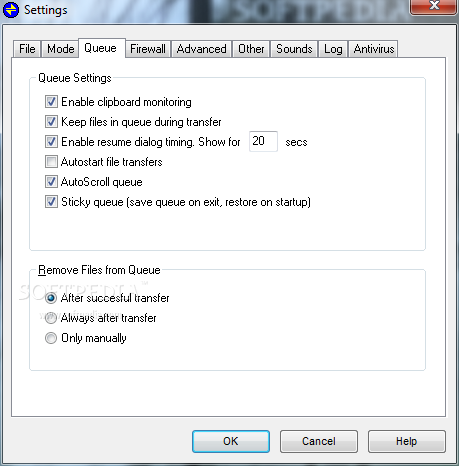Close the Settings dialog
Screen dimensions: 459x466
click(433, 7)
